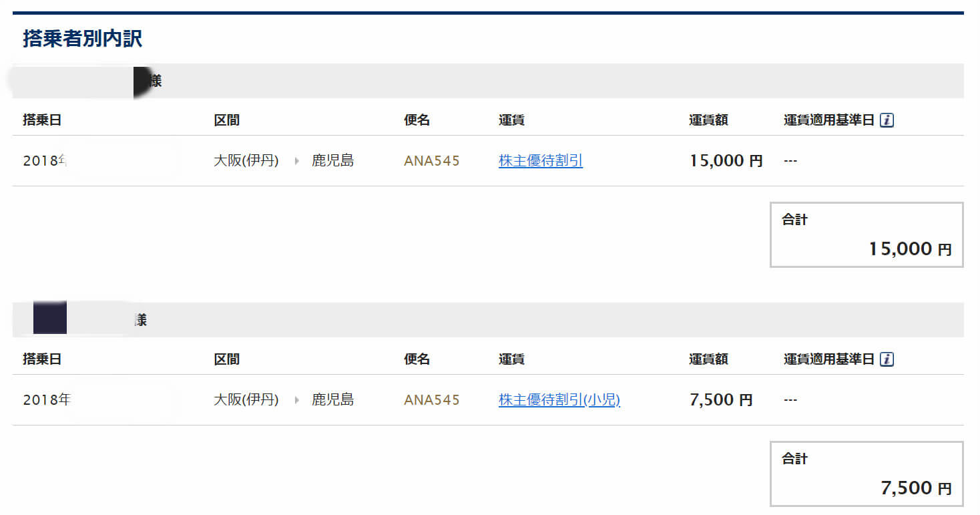The image size is (980, 515).
Task: Click the route arrow in the adult fare row
Action: click(296, 161)
